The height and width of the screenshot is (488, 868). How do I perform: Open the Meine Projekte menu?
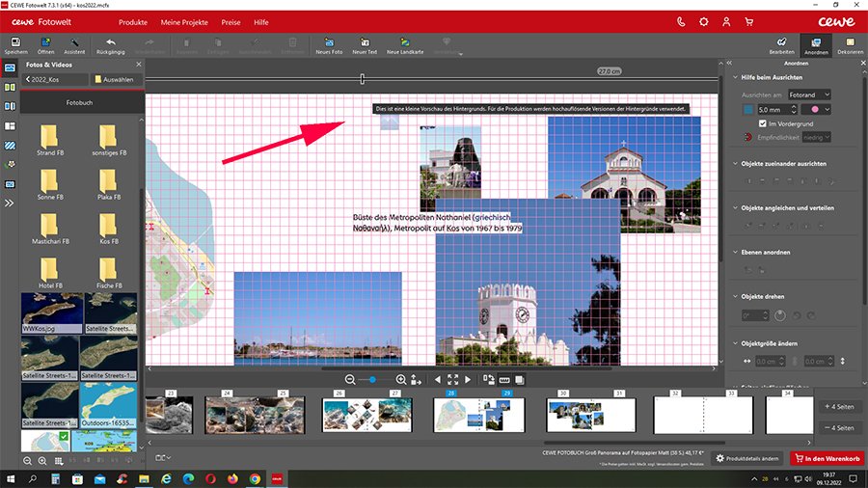(x=183, y=21)
